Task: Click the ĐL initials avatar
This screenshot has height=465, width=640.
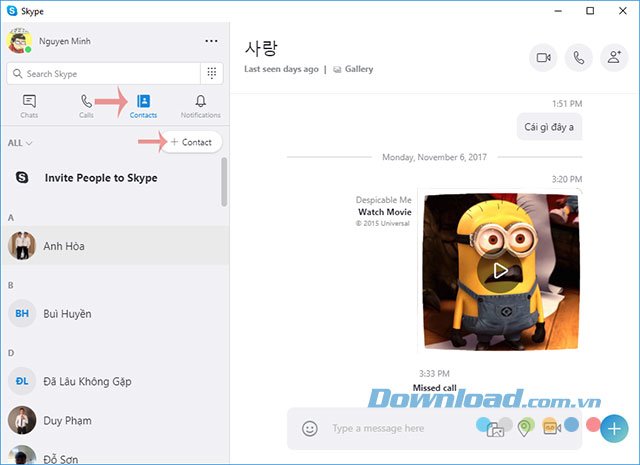Action: (22, 381)
